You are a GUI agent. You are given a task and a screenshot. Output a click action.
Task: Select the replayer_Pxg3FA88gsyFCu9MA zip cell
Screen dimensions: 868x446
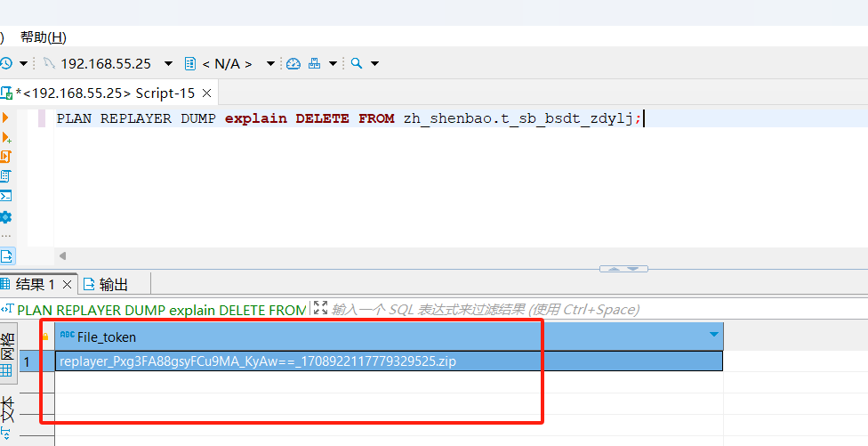(389, 361)
